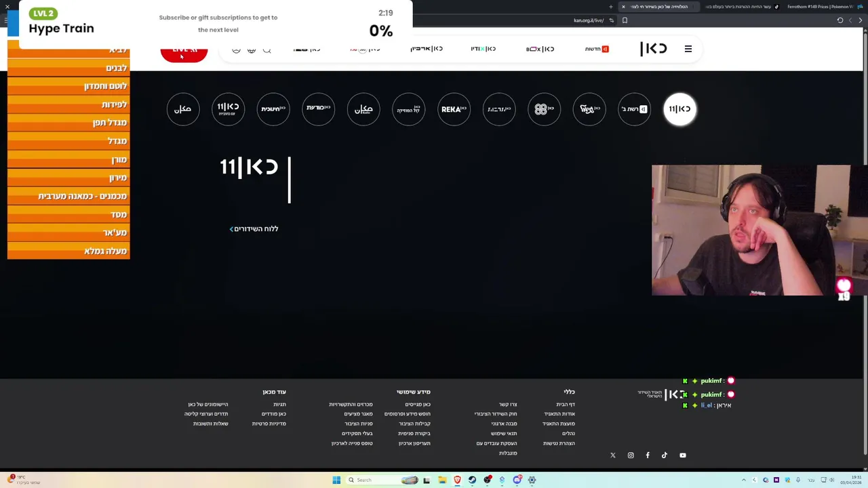Open X (Twitter) icon in footer
868x488 pixels.
[613, 455]
